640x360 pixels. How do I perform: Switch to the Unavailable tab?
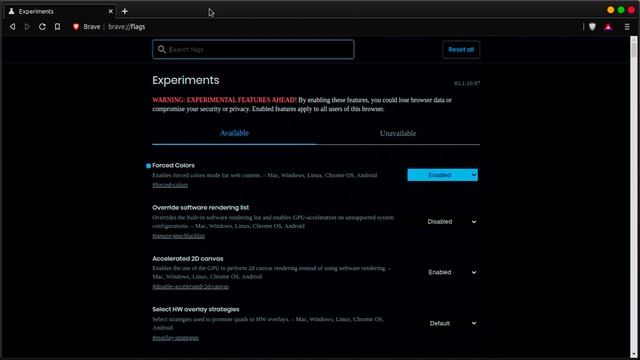(398, 133)
